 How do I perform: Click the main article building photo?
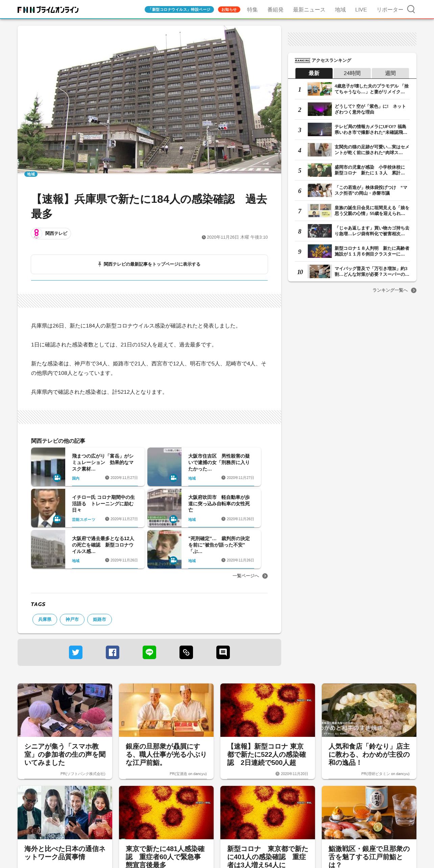149,100
